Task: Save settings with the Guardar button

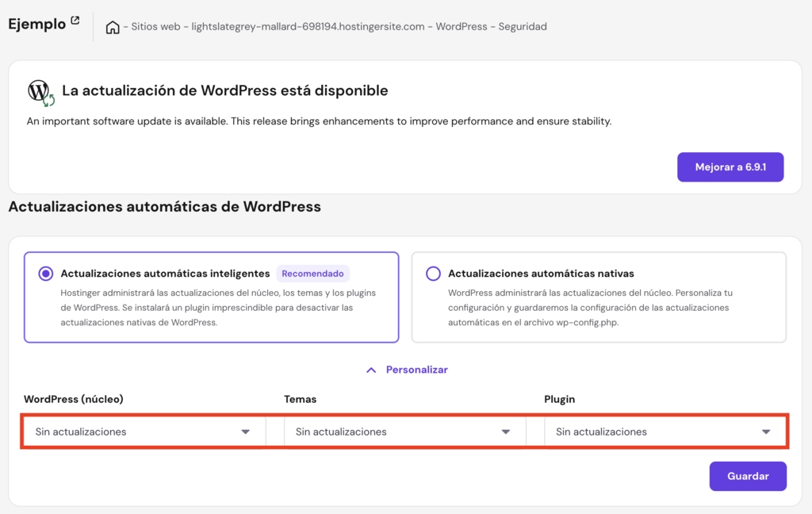Action: point(747,476)
